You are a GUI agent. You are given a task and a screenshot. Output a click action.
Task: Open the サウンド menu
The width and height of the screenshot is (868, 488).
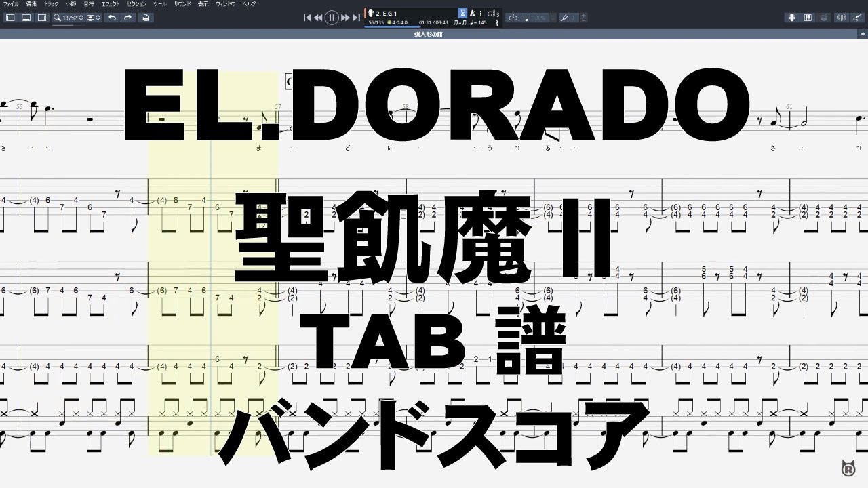182,4
